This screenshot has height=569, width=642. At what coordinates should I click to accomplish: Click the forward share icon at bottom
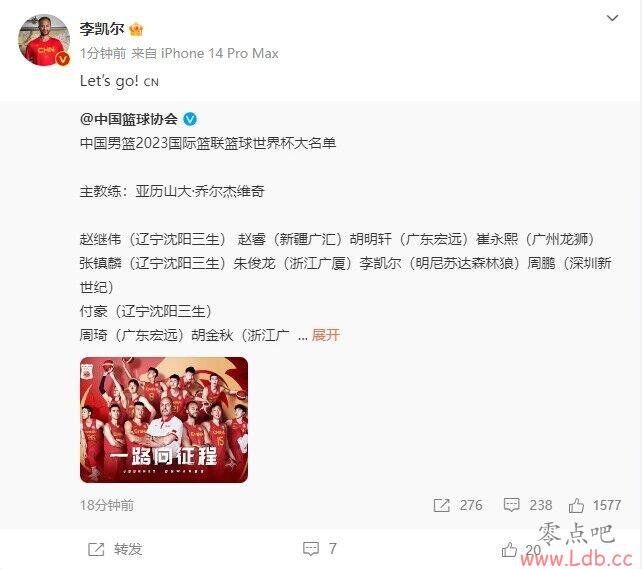coord(96,549)
